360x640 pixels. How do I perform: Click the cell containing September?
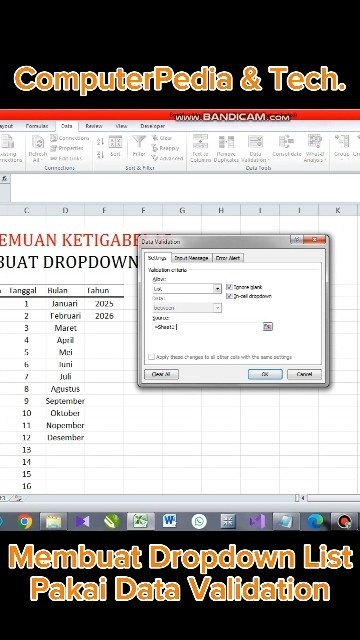click(x=65, y=401)
